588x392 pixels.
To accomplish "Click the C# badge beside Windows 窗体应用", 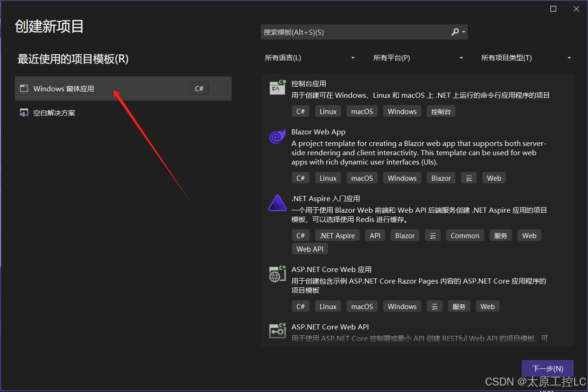I will coord(199,89).
